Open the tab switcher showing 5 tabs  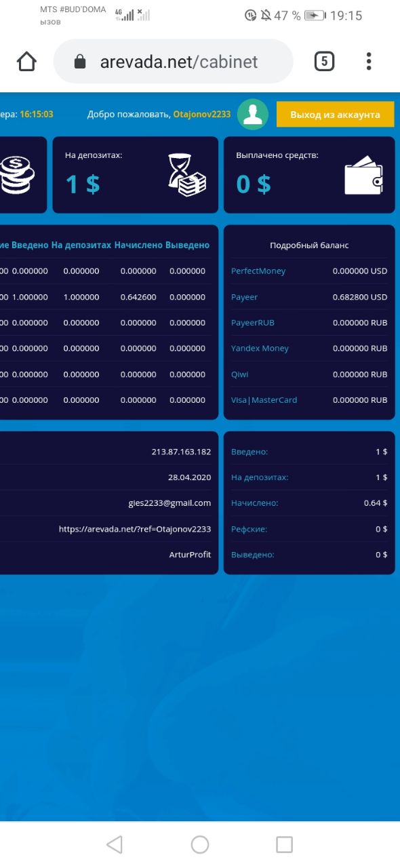point(324,62)
